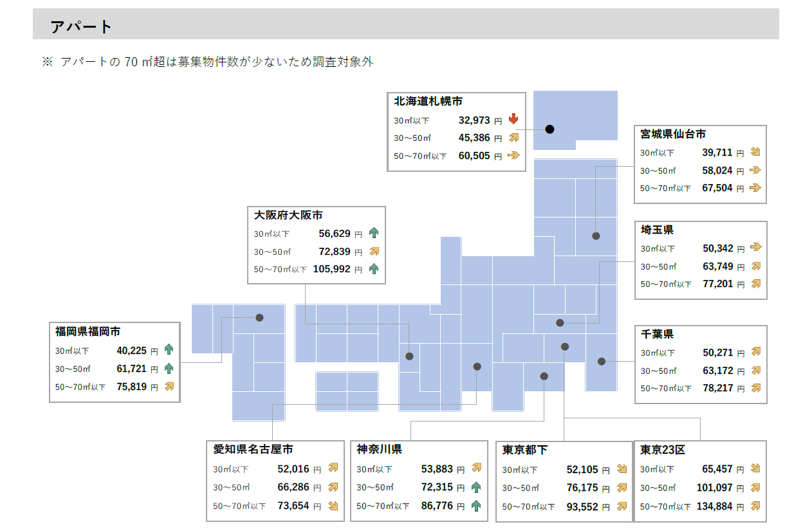This screenshot has height=529, width=812.
Task: Click the flat right arrow beside Sendai 58,024 円
Action: click(x=755, y=171)
